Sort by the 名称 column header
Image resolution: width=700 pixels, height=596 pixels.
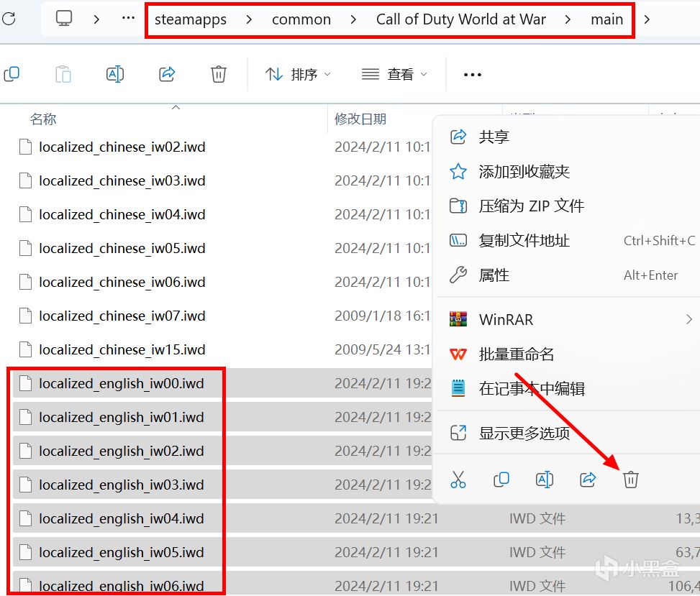click(43, 119)
